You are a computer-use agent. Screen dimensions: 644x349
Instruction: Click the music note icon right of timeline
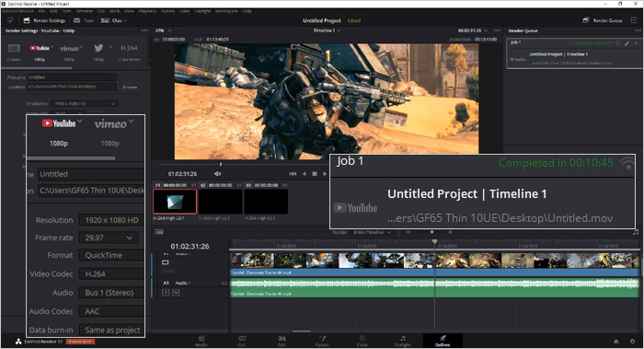click(636, 232)
